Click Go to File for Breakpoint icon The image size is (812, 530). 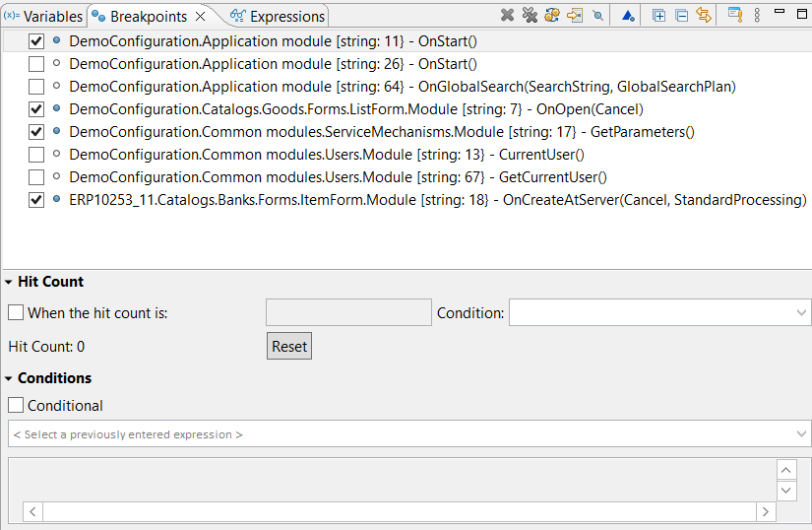tap(574, 15)
